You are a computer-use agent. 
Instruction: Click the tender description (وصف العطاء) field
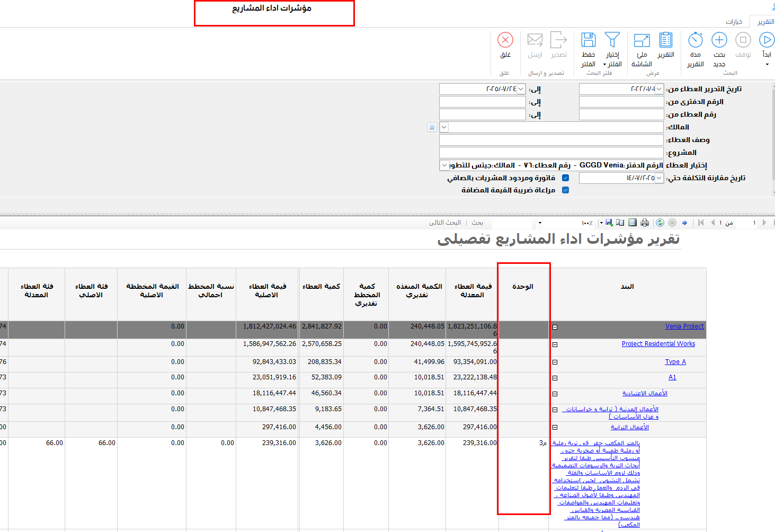[x=551, y=140]
